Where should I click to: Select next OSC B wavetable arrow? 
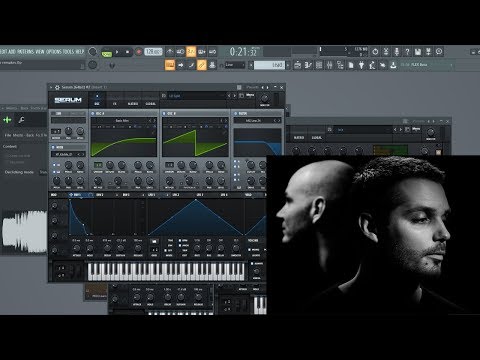pyautogui.click(x=226, y=120)
